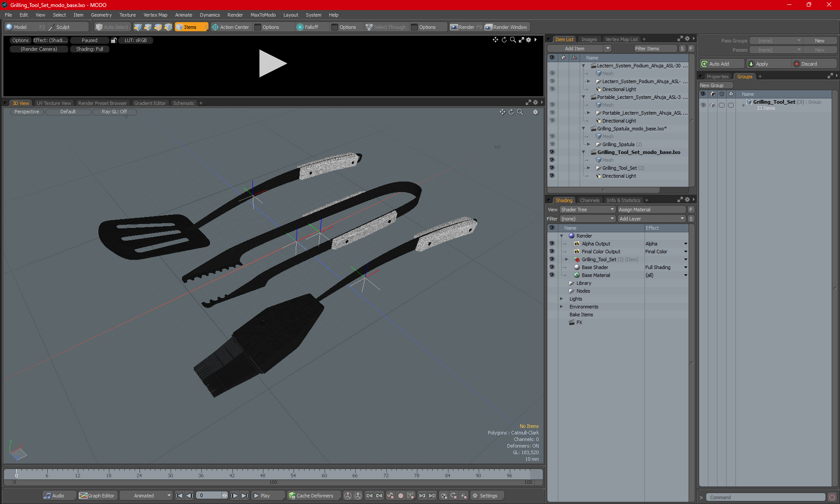Toggle preview lock icon next to Paused

coord(114,40)
